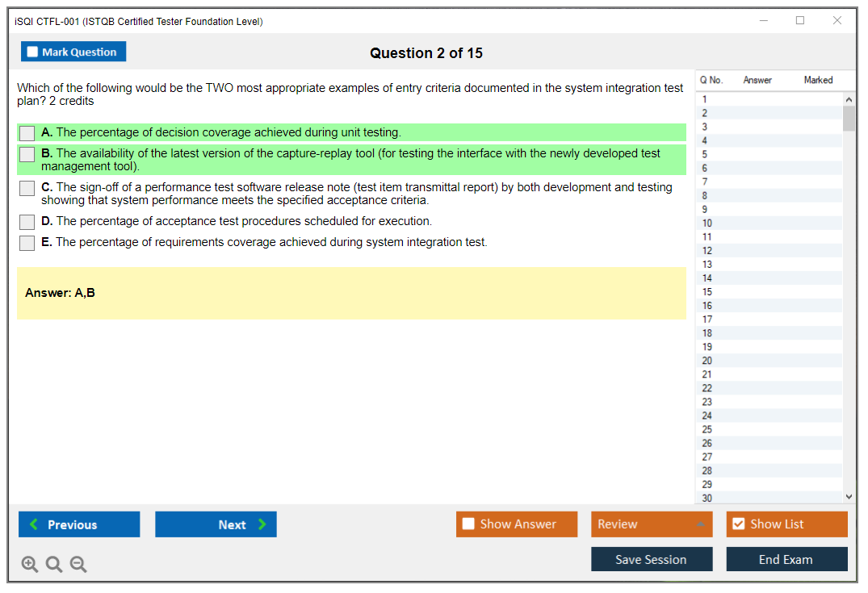Advance with the Next button
868x593 pixels.
pyautogui.click(x=216, y=524)
